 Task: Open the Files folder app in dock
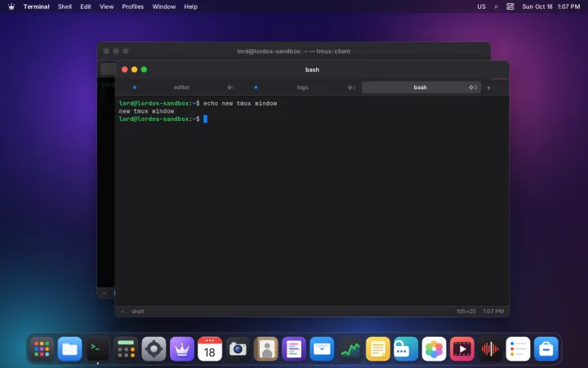point(69,349)
